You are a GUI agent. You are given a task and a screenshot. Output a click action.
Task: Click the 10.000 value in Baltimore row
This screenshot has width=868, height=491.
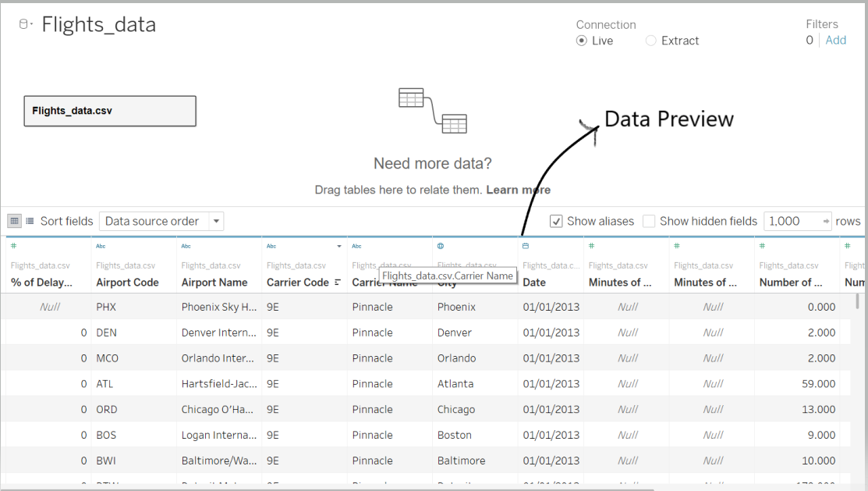pos(819,461)
